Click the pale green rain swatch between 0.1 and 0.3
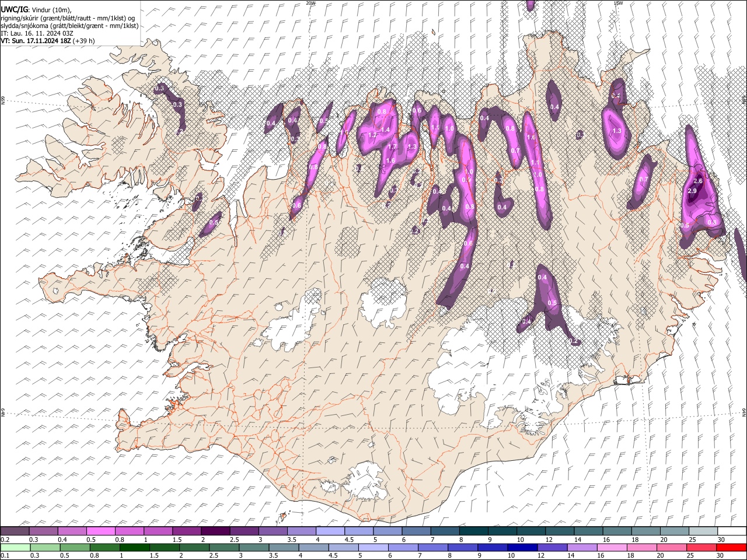 [x=15, y=547]
